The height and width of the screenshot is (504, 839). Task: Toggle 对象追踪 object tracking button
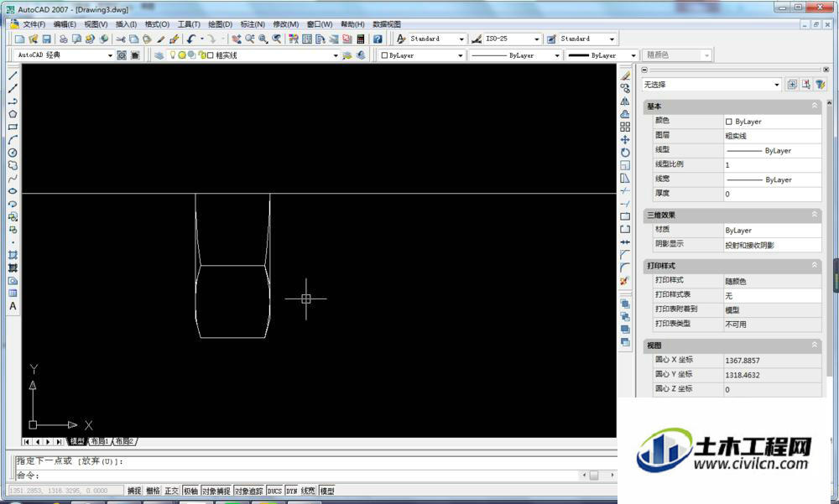tap(249, 491)
